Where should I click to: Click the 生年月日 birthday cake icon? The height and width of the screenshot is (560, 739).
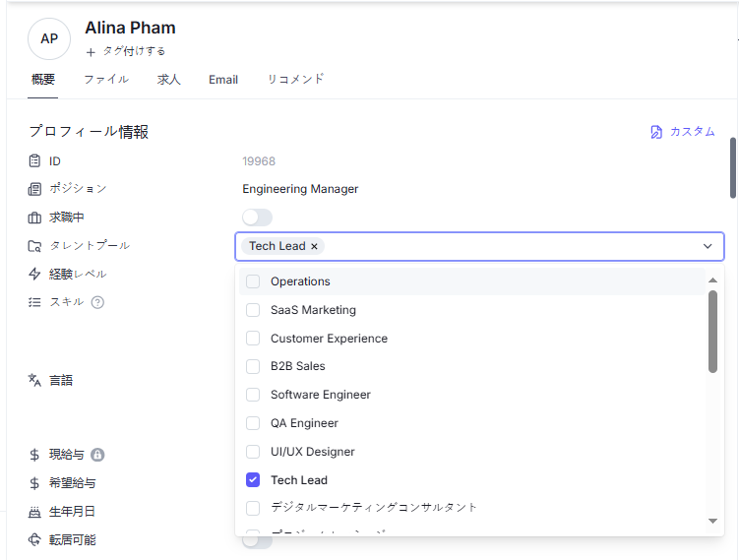click(x=34, y=512)
